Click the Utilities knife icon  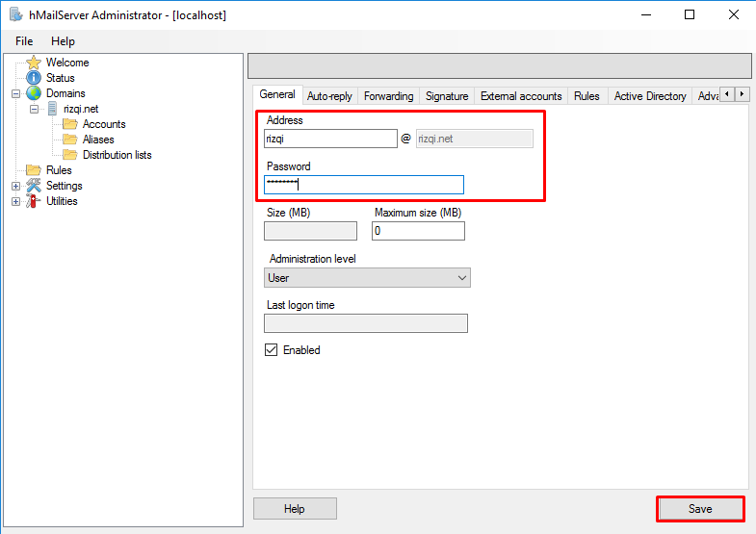(x=34, y=201)
